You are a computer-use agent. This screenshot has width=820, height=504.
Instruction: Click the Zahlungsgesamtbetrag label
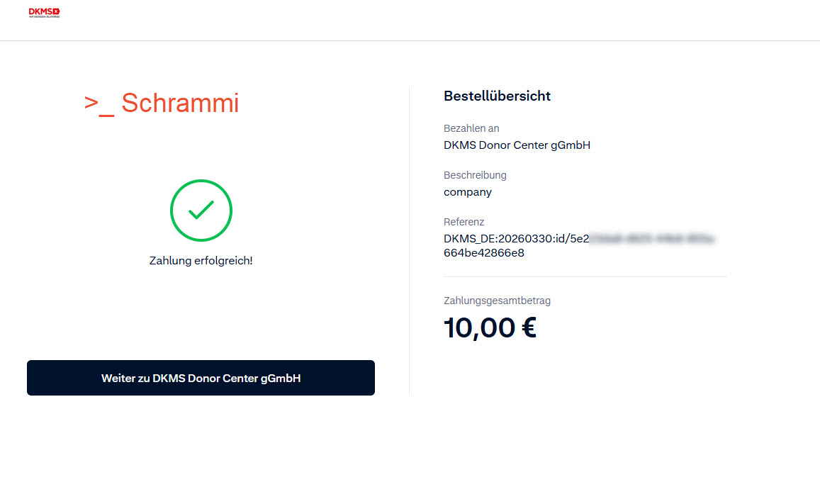tap(497, 301)
